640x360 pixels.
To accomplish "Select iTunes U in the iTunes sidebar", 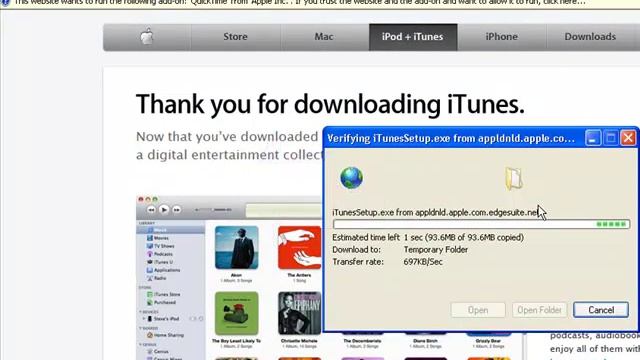I will coord(160,262).
